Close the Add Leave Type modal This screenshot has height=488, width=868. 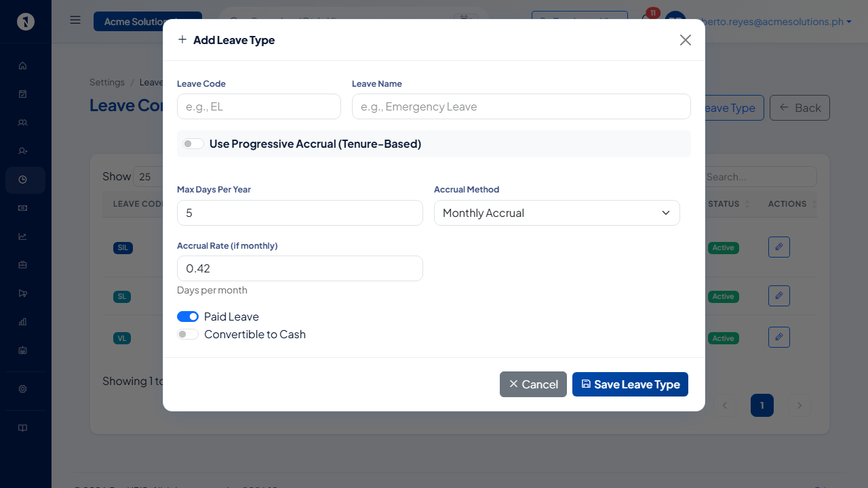(x=686, y=40)
